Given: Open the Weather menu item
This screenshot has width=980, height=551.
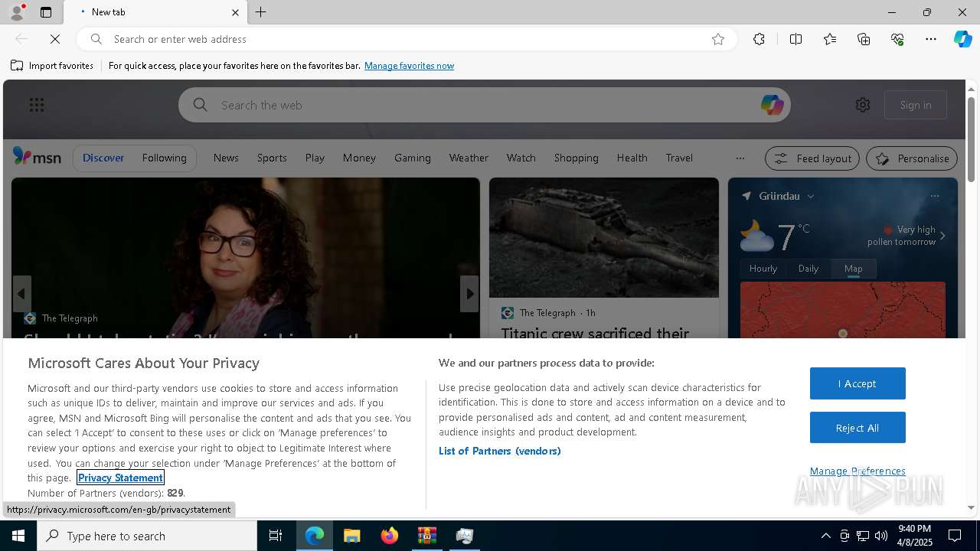Looking at the screenshot, I should [469, 158].
